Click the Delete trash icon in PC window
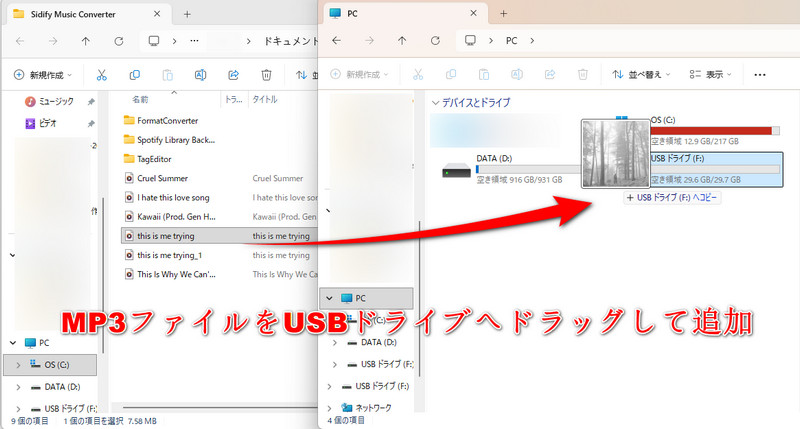Image resolution: width=800 pixels, height=429 pixels. 583,74
